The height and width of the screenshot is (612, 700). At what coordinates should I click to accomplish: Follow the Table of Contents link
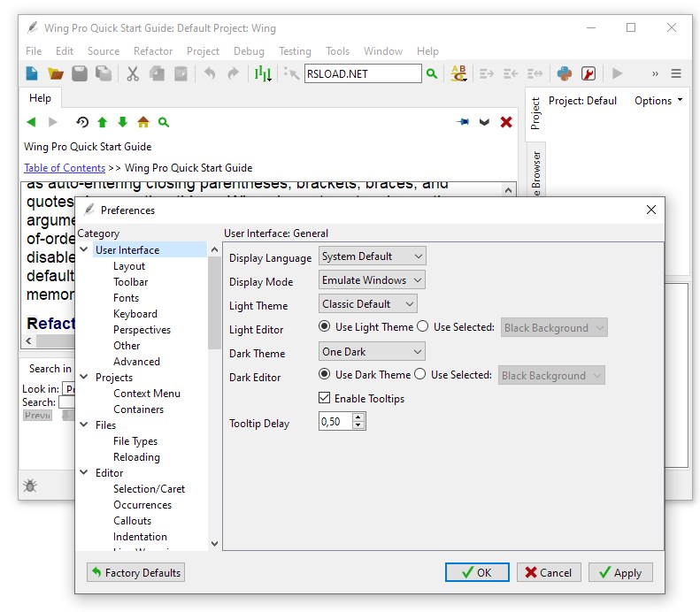[65, 168]
